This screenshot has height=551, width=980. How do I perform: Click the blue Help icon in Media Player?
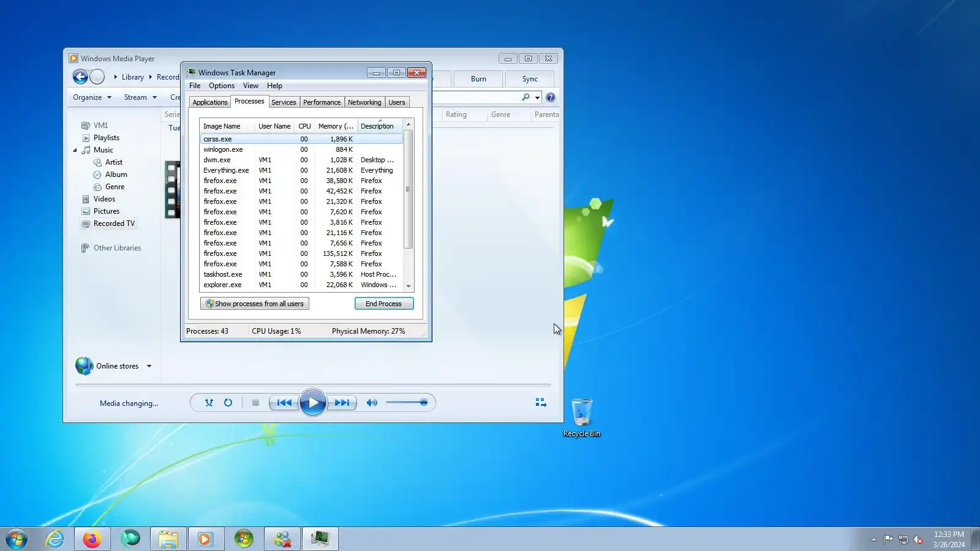551,97
